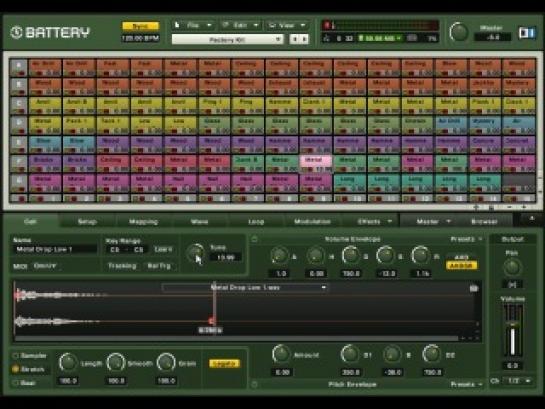The image size is (545, 409).
Task: Select the row D header
Action: tap(18, 125)
